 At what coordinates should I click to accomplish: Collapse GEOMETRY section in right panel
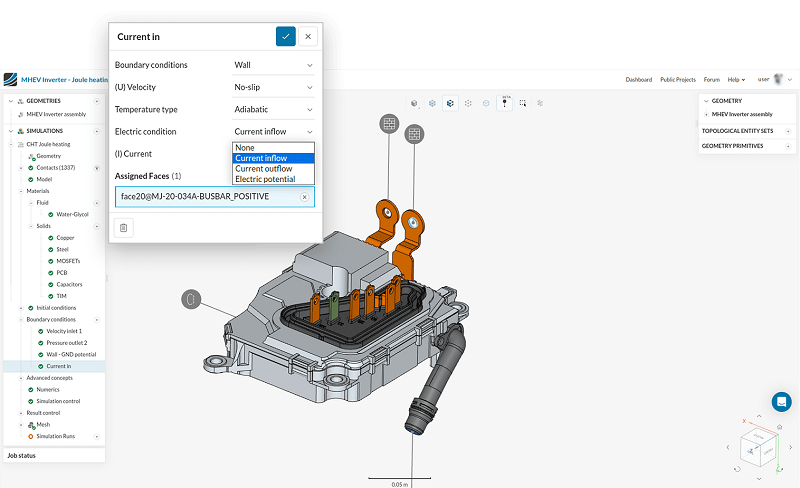pyautogui.click(x=706, y=101)
